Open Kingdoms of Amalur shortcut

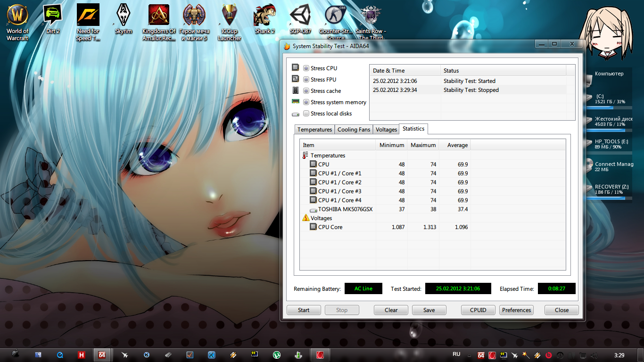159,23
